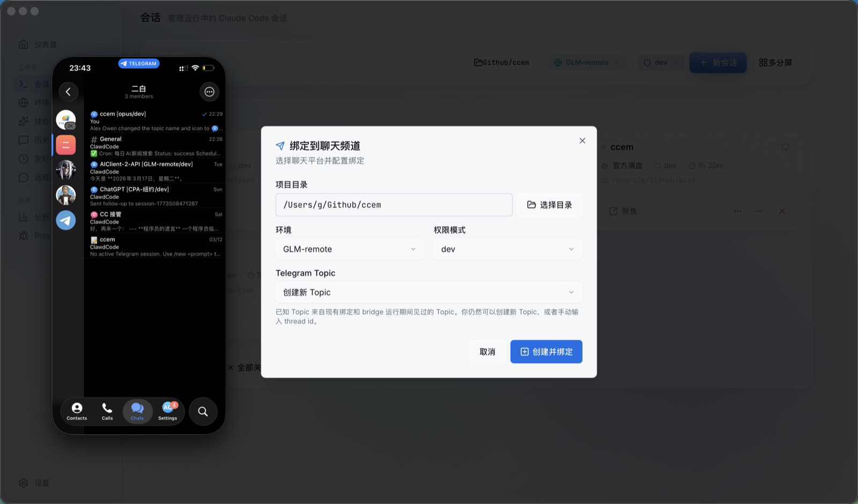Open the 环境 globe icon in sidebar
Screen dimensions: 858x504
click(24, 102)
